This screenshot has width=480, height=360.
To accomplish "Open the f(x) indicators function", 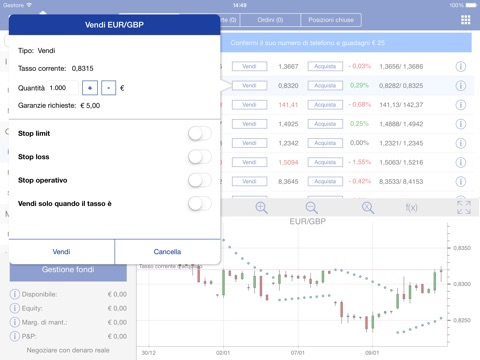I will point(411,208).
